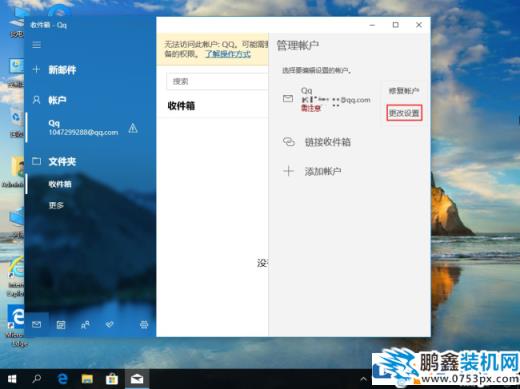
Task: Open the 文件夹 folders section
Action: tap(62, 162)
